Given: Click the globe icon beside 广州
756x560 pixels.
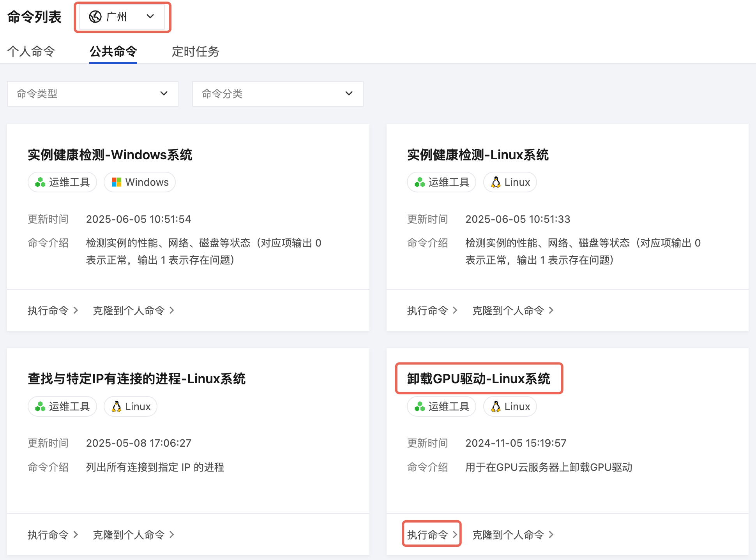Looking at the screenshot, I should click(x=95, y=17).
